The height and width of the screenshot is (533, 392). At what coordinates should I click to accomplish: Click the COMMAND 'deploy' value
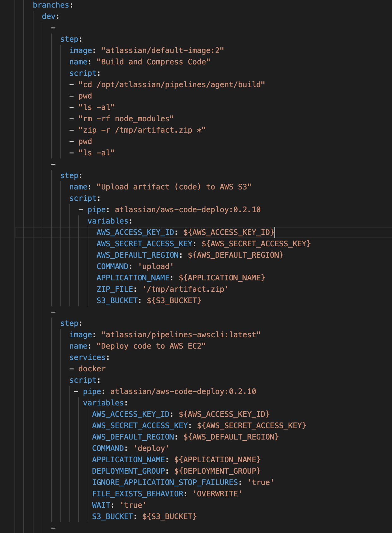(x=151, y=448)
